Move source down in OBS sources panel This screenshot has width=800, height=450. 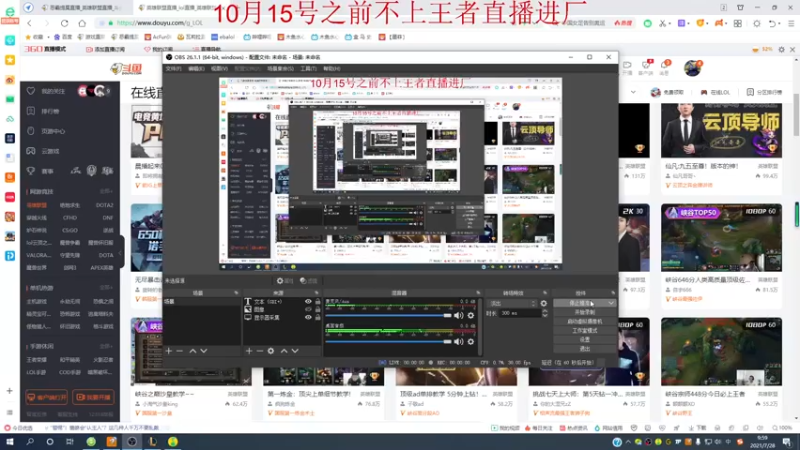[x=295, y=351]
